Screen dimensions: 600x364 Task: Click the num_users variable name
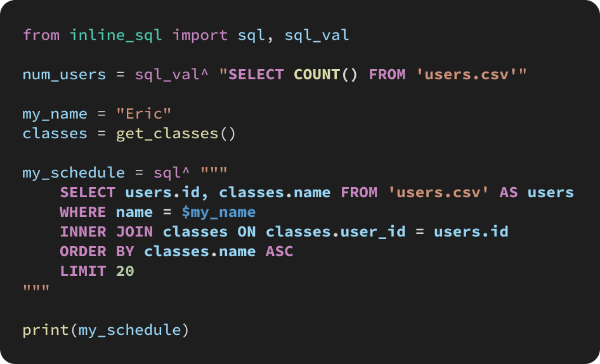[64, 75]
